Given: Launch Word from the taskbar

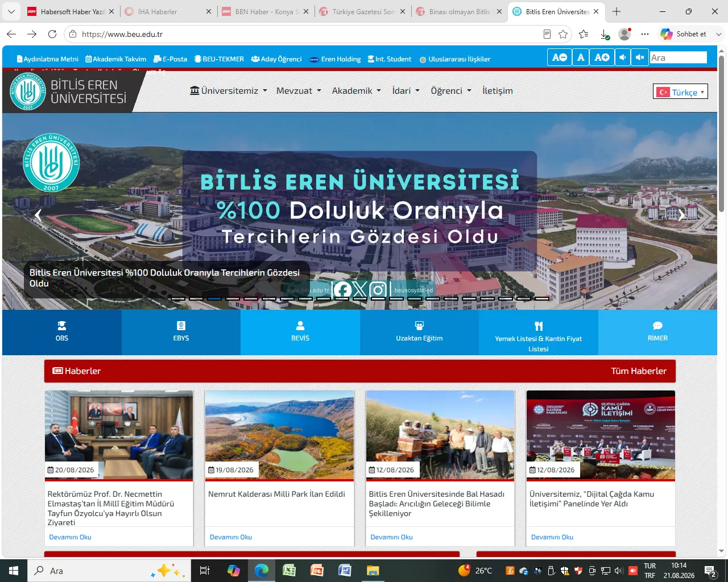Looking at the screenshot, I should point(345,571).
